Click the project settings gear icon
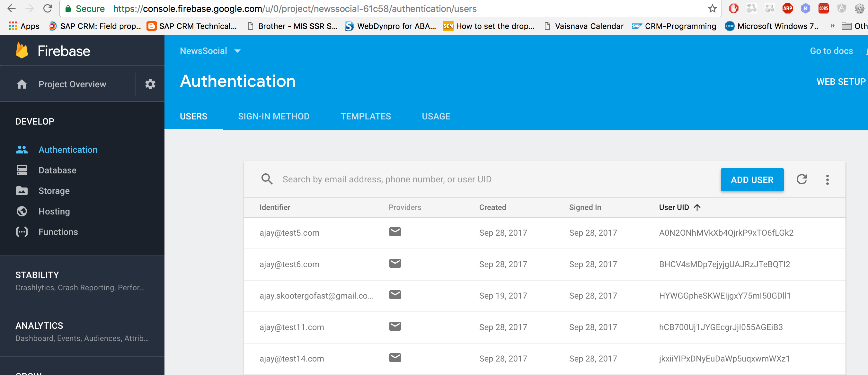The image size is (868, 375). click(x=150, y=84)
